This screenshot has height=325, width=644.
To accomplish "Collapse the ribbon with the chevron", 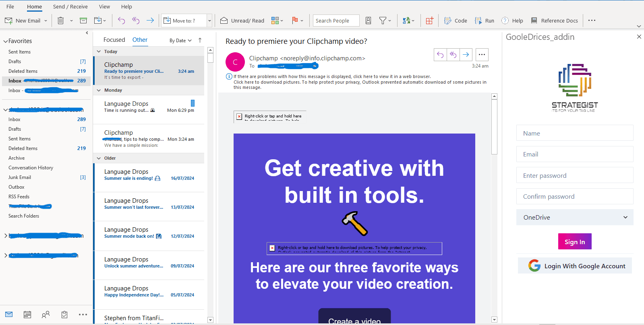I will 639,26.
